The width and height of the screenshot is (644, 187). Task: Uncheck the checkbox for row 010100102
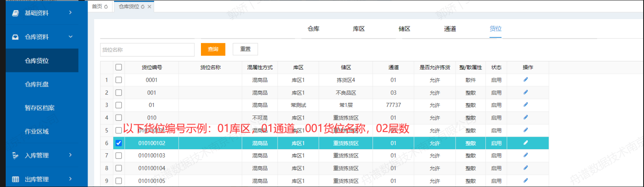(x=119, y=143)
